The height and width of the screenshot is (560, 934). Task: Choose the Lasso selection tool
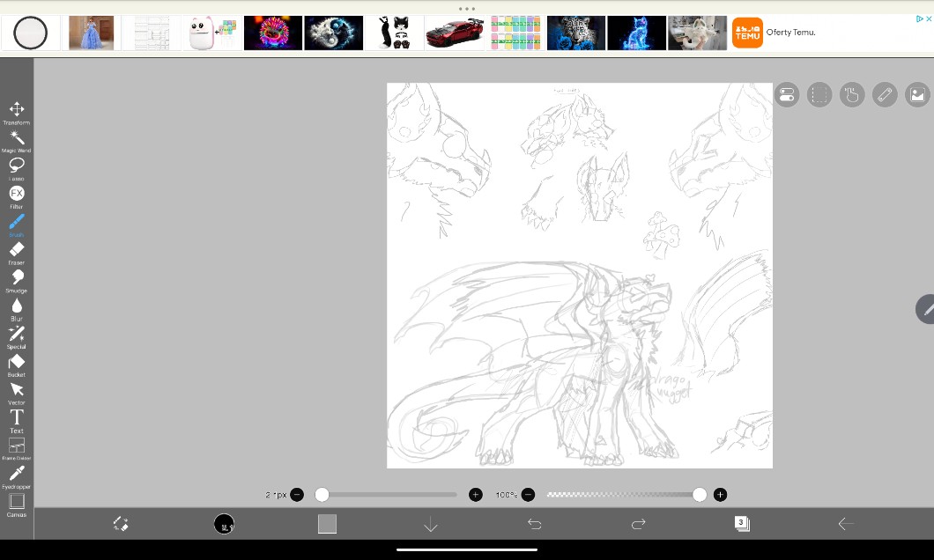pyautogui.click(x=17, y=166)
